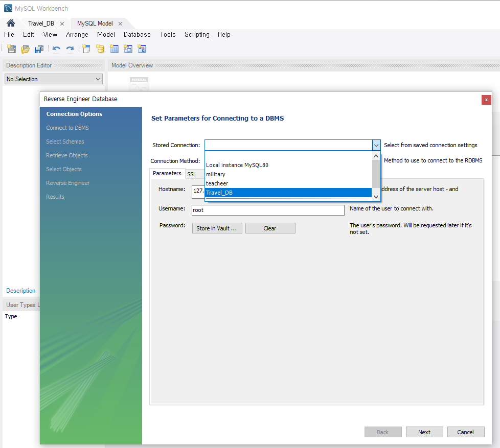The height and width of the screenshot is (448, 500).
Task: Open the Edit menu
Action: tap(29, 34)
